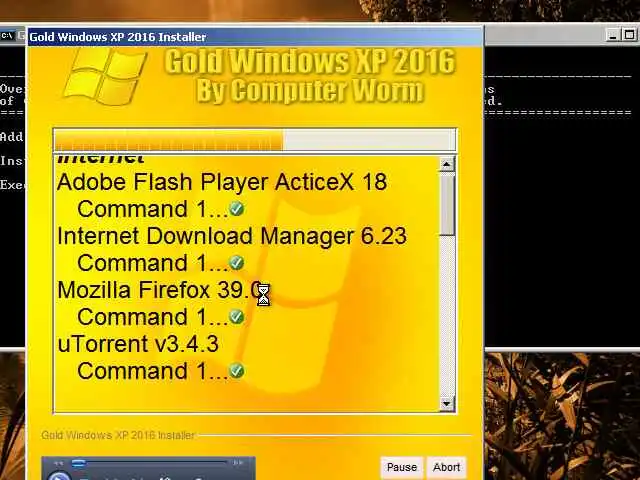Click the Abort button
The width and height of the screenshot is (640, 480).
tap(447, 467)
